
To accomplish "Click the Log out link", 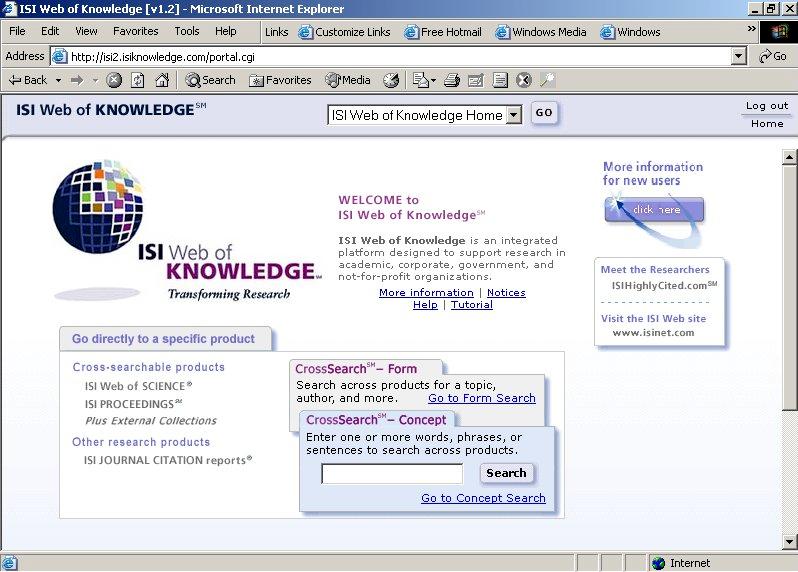I will 767,106.
